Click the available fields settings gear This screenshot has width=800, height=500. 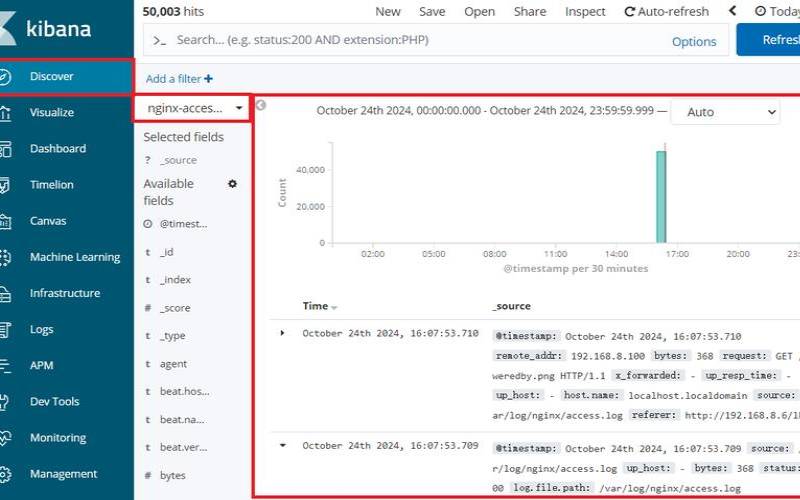[232, 184]
